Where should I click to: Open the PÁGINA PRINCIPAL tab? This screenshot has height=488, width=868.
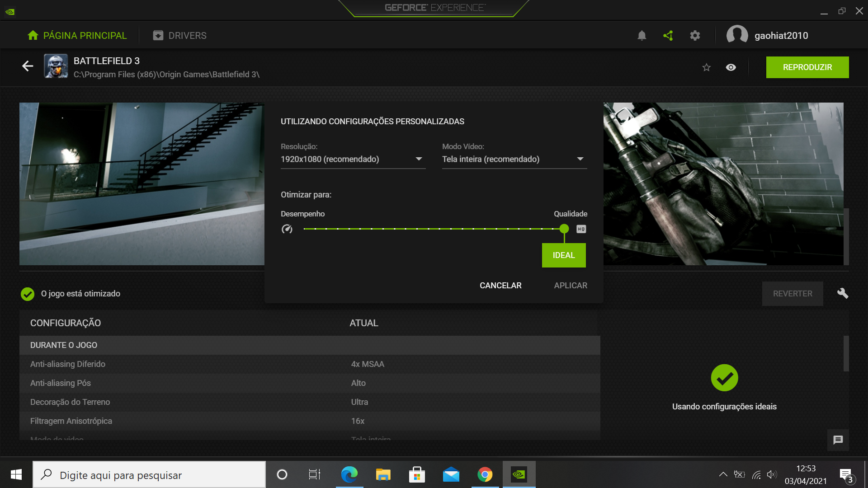[77, 35]
